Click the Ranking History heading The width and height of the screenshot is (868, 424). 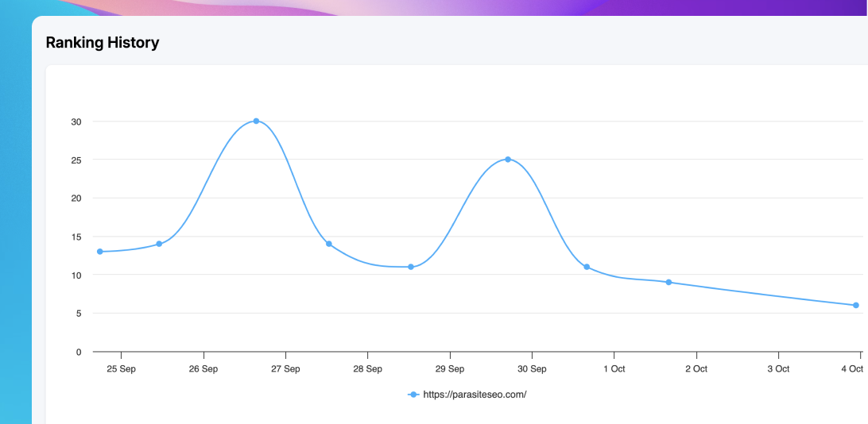point(103,43)
